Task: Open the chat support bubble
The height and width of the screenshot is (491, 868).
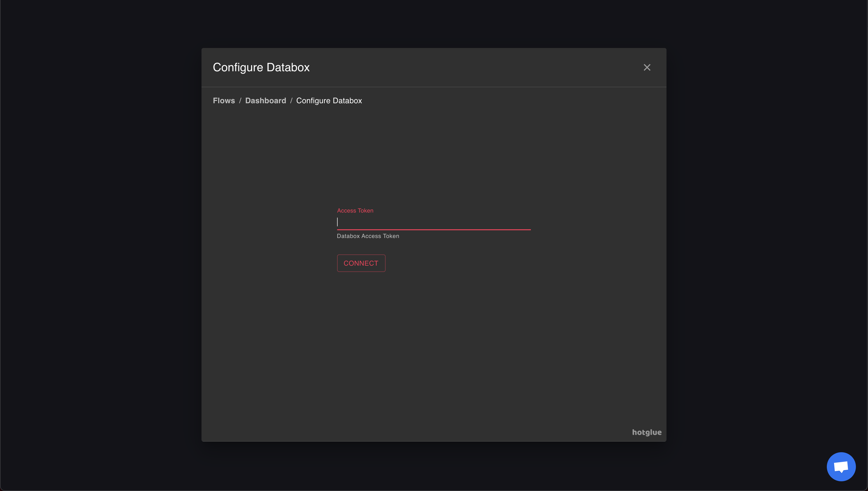Action: click(x=841, y=467)
